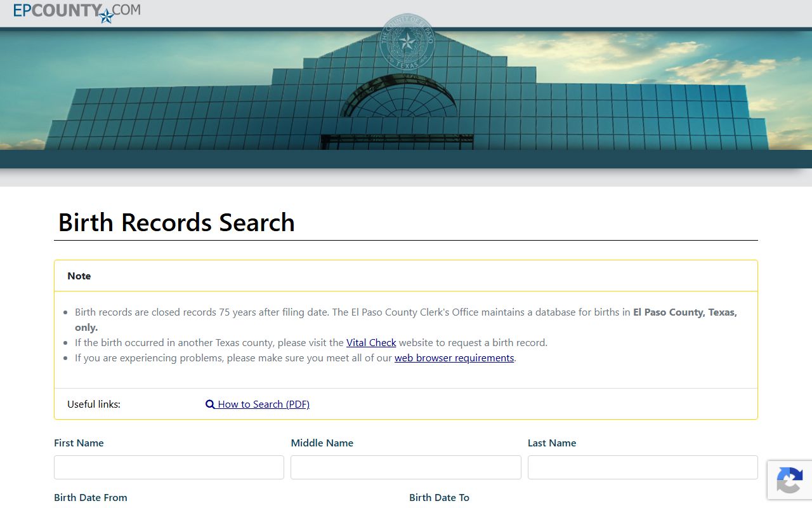This screenshot has height=508, width=812.
Task: Click the Birth Records Search heading
Action: [x=176, y=223]
